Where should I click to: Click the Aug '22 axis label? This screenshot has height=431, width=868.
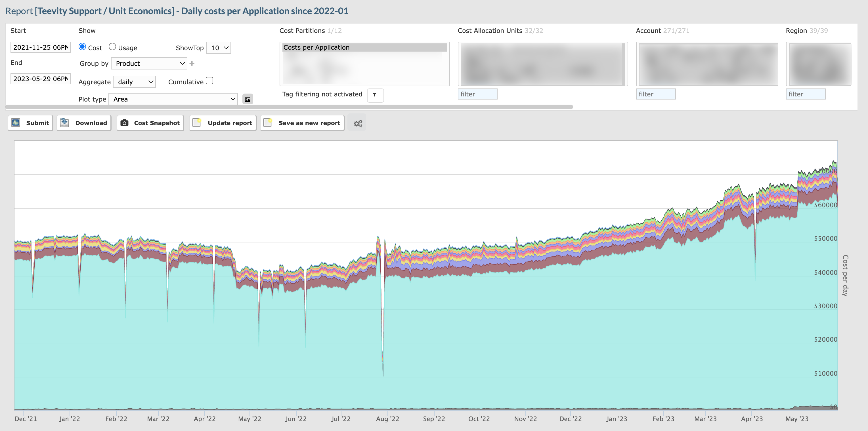pyautogui.click(x=387, y=419)
